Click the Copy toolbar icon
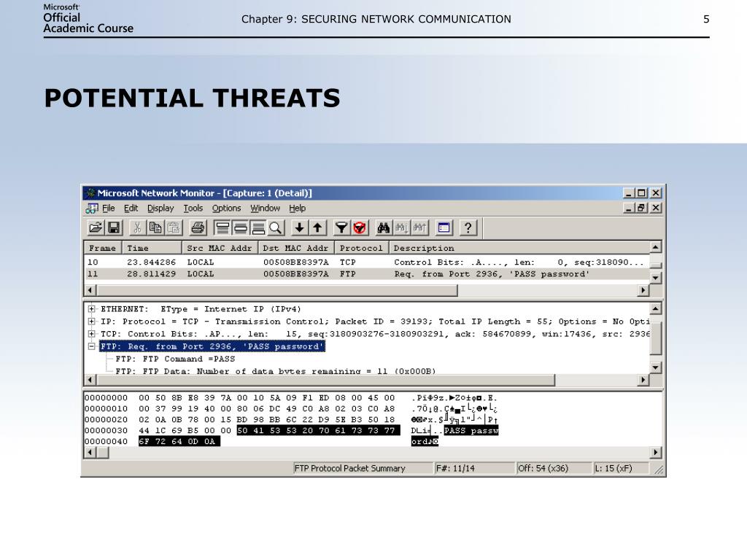Screen dimensions: 747x560 coord(155,228)
